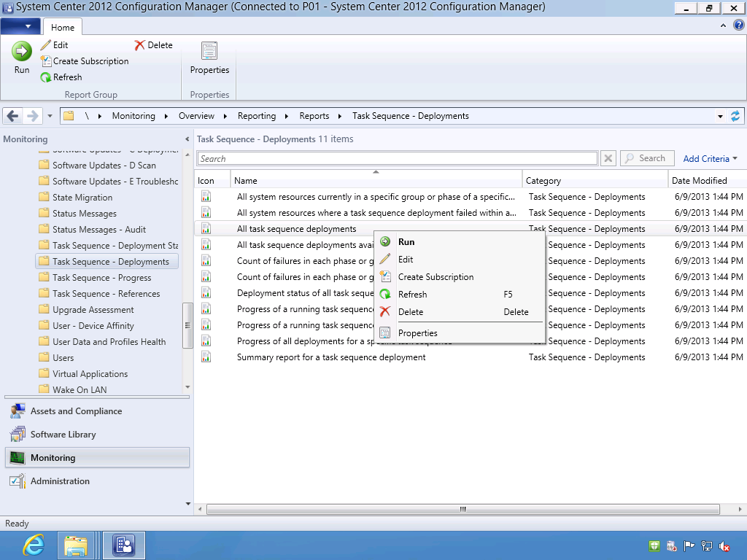Sort by the Name column header
747x560 pixels.
(x=376, y=181)
